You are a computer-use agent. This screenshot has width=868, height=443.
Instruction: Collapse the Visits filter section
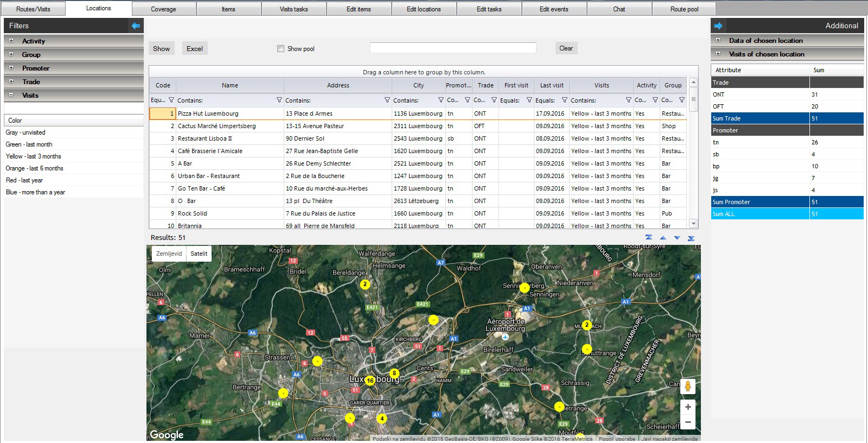point(11,95)
